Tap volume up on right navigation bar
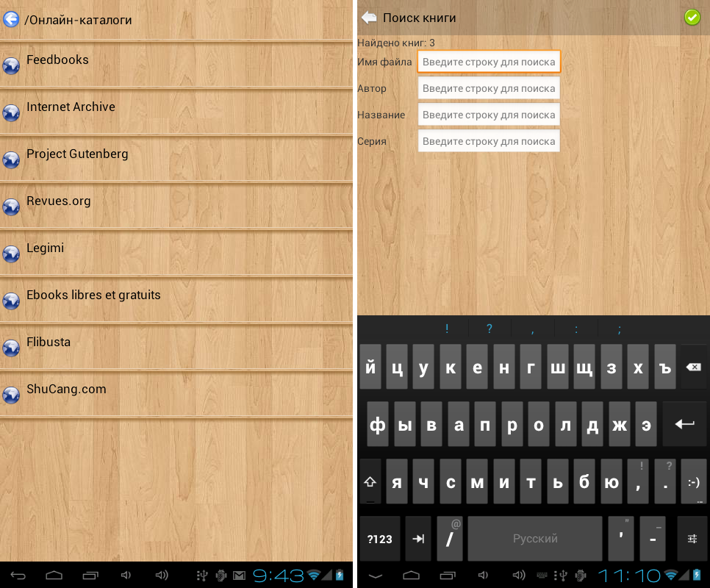710x588 pixels. [x=519, y=575]
